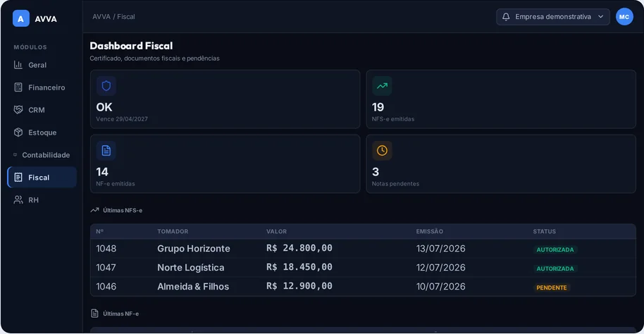Screen dimensions: 644x334
Task: Click the Norte Logística row
Action: 363,268
